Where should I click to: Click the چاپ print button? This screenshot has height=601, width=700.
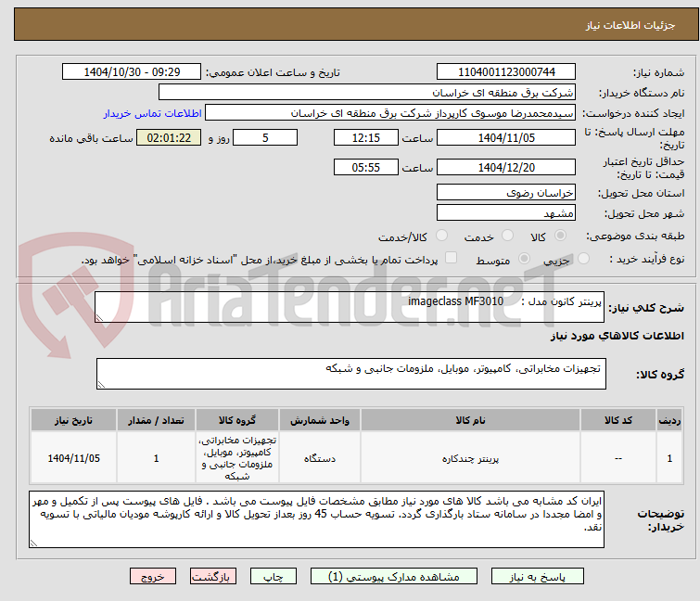[x=274, y=577]
